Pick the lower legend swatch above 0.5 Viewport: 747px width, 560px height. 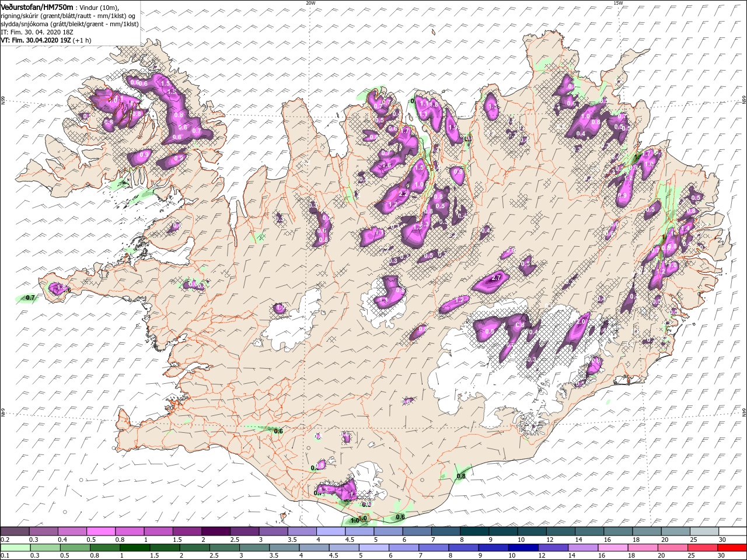coord(75,548)
